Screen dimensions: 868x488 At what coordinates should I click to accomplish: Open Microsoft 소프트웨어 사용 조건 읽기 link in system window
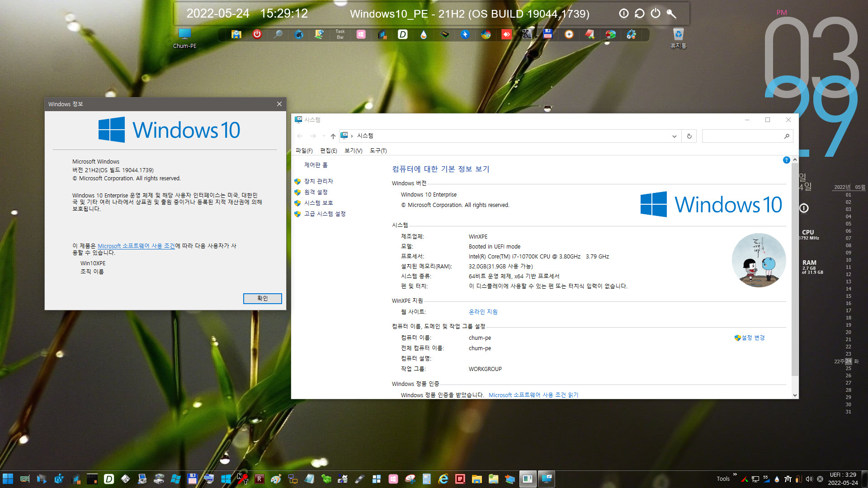pyautogui.click(x=533, y=395)
